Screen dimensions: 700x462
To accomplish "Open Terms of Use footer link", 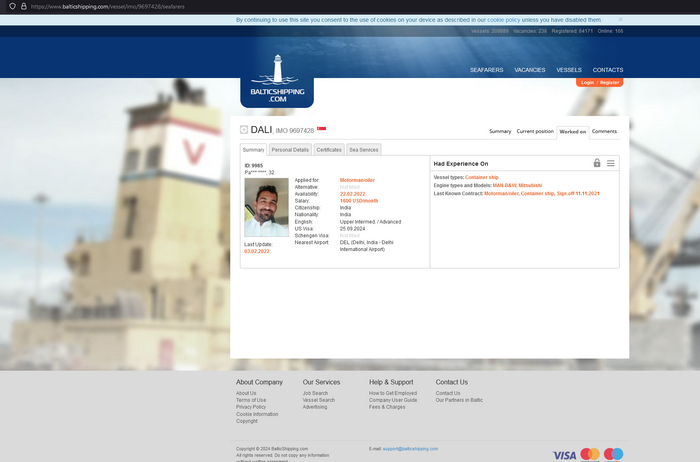I will tap(251, 400).
